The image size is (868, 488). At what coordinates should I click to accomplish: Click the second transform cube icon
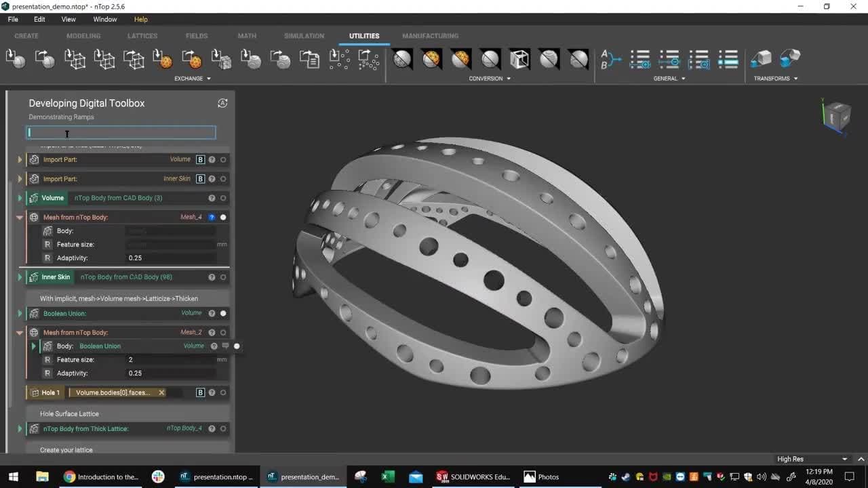click(x=790, y=59)
